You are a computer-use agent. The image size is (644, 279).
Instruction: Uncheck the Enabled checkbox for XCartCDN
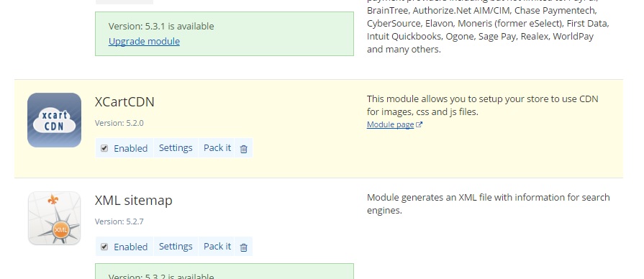(x=104, y=148)
